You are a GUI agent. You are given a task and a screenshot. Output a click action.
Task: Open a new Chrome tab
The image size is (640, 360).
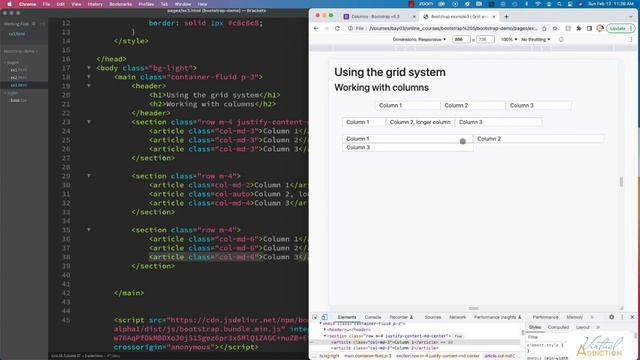pyautogui.click(x=506, y=17)
